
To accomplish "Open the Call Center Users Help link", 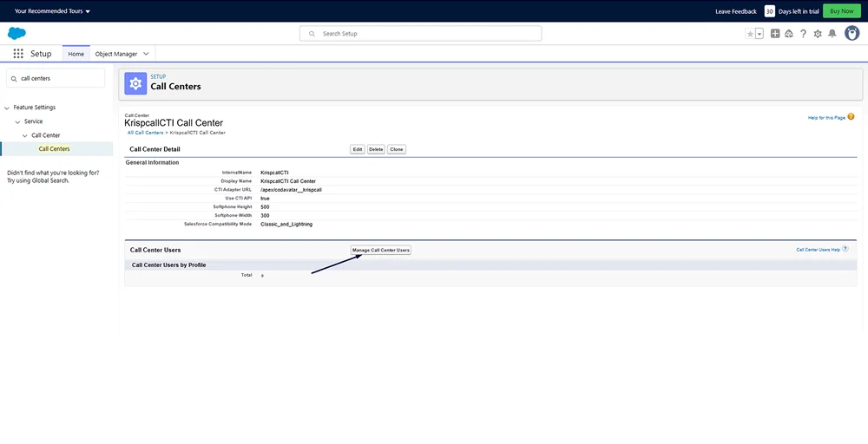I will [819, 250].
